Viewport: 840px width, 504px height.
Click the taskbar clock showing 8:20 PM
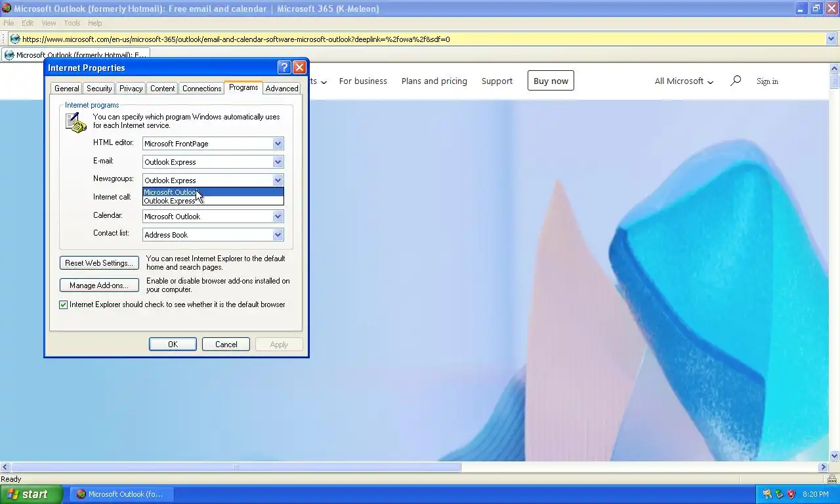(816, 494)
